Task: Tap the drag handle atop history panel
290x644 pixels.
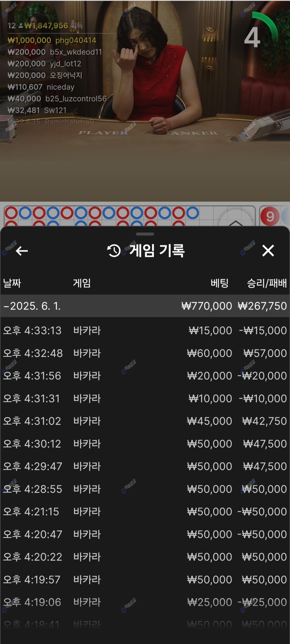Action: tap(145, 234)
